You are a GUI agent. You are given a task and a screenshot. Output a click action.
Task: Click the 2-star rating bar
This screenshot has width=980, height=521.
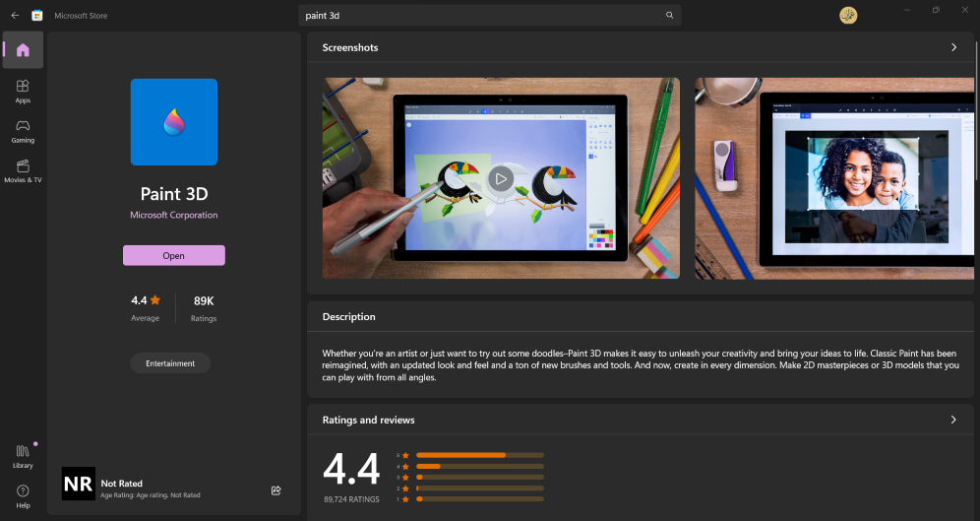(x=480, y=488)
